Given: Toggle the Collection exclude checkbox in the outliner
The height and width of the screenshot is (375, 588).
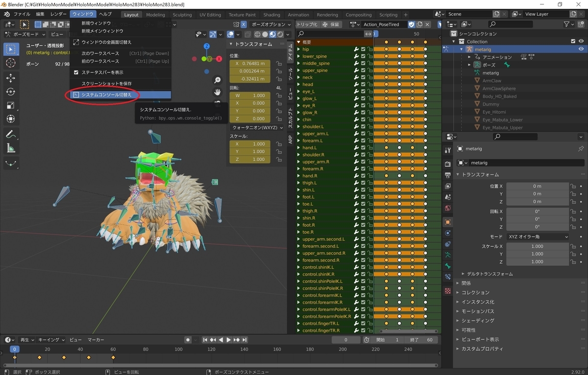Looking at the screenshot, I should click(573, 42).
